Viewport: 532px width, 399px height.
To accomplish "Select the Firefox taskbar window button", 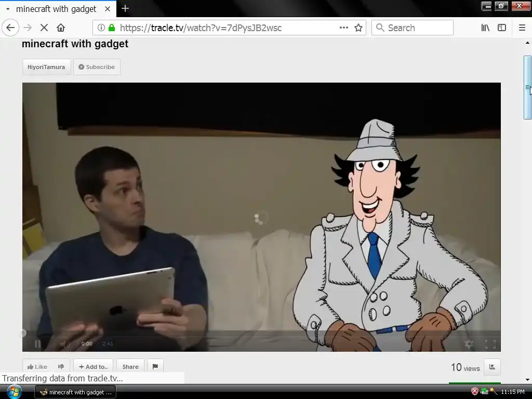I will [75, 392].
